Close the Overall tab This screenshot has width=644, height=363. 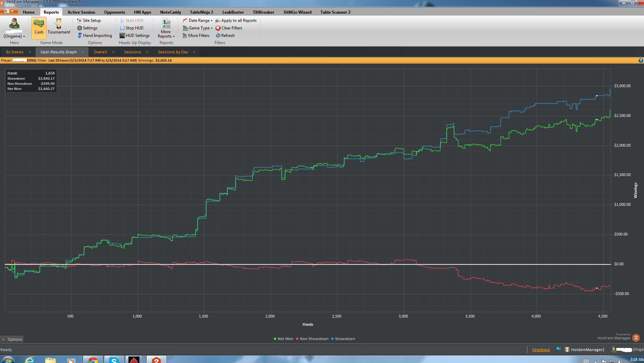(113, 52)
